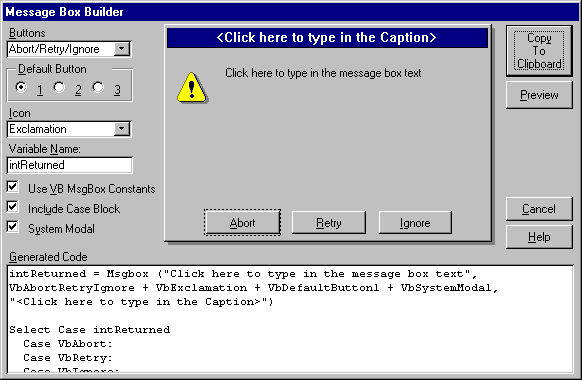Toggle System Modal checkbox
This screenshot has height=380, width=582.
pyautogui.click(x=12, y=226)
